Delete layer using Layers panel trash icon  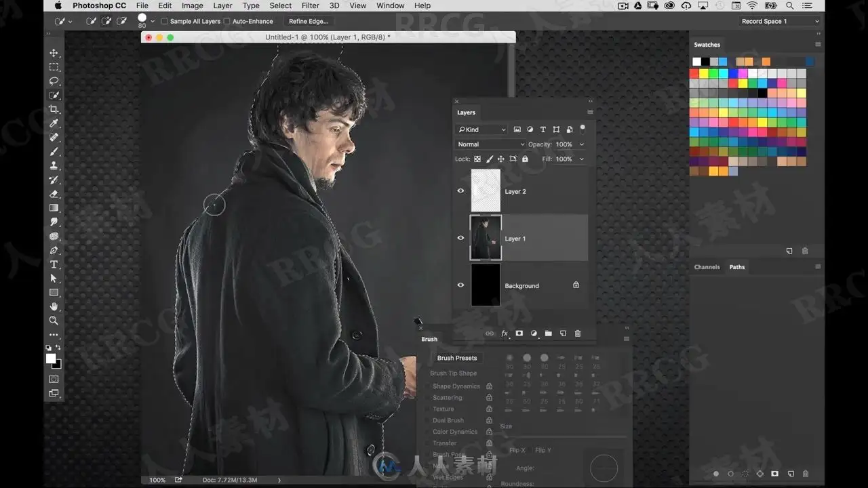[578, 333]
